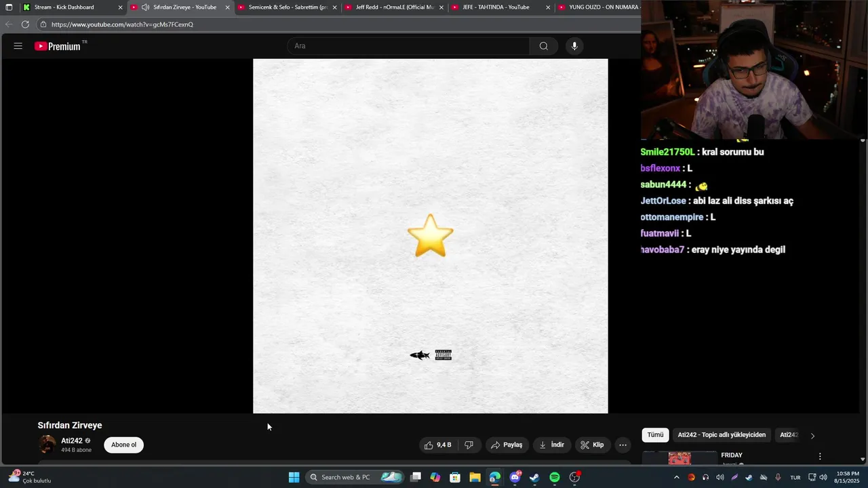
Task: Open Discord from the taskbar
Action: pos(515,477)
